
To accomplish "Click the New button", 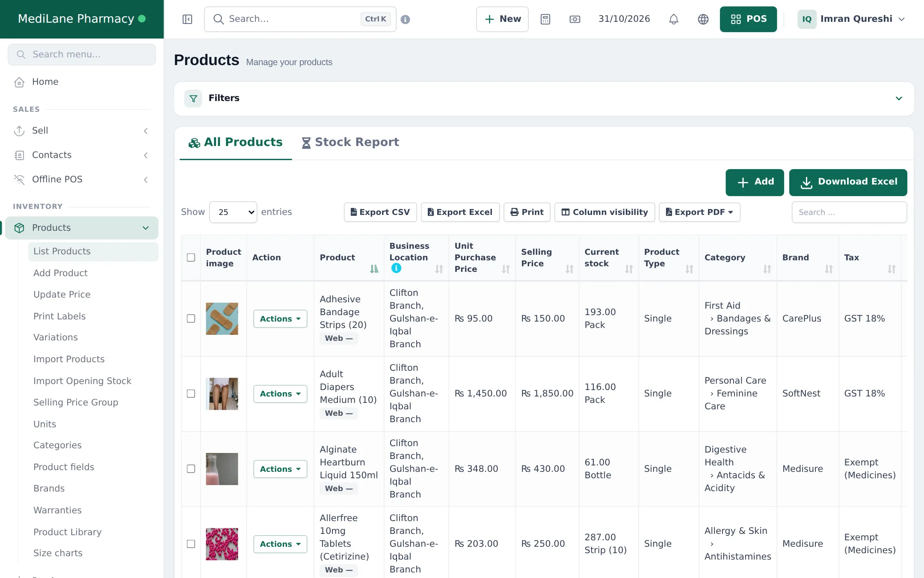I will (x=502, y=19).
